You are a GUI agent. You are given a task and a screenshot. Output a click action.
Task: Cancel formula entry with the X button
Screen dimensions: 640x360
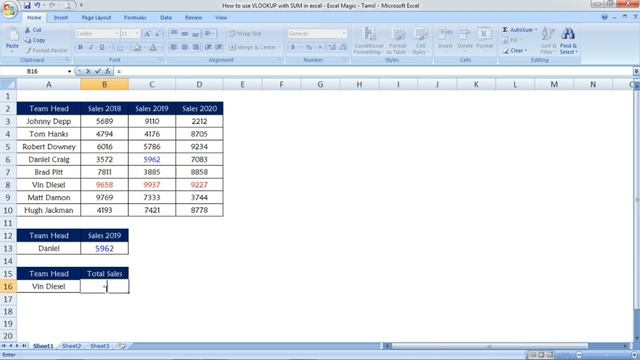point(88,71)
